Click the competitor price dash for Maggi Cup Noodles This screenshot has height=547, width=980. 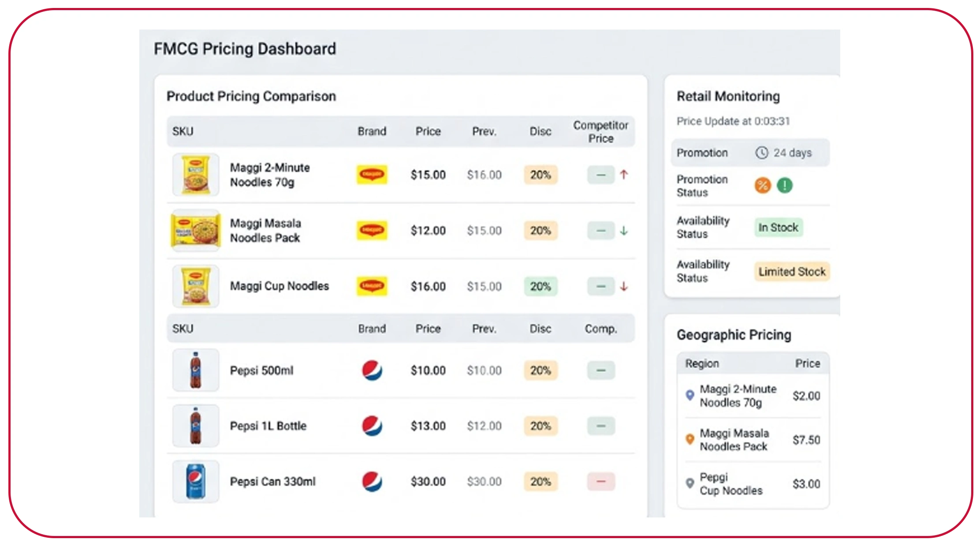(600, 286)
